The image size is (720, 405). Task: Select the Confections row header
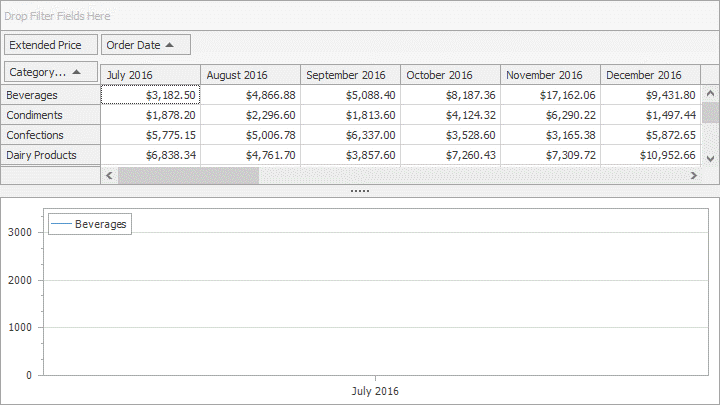click(50, 135)
